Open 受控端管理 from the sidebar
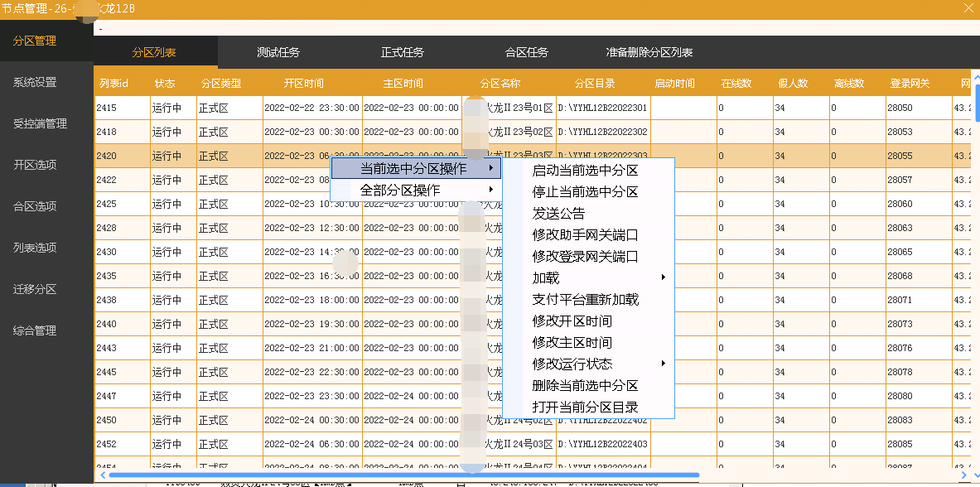 pos(40,124)
